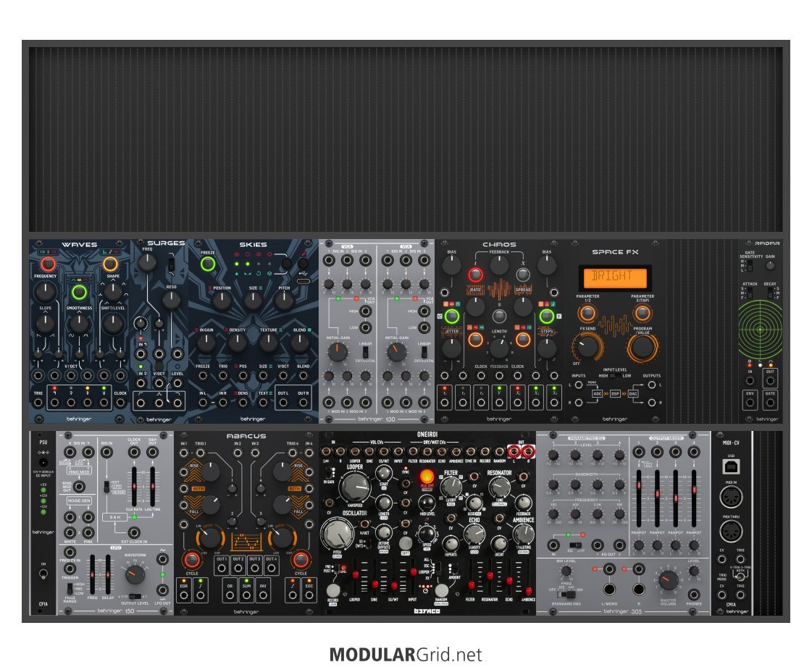Select the PHONES jack on module 305

(x=693, y=595)
